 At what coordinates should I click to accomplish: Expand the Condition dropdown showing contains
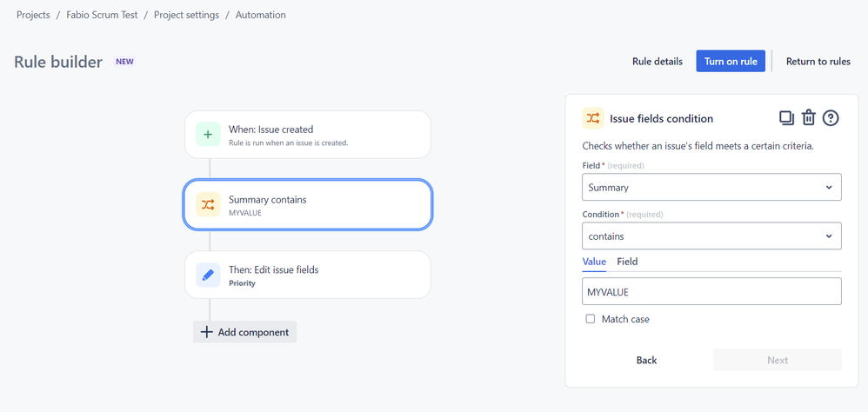click(711, 236)
